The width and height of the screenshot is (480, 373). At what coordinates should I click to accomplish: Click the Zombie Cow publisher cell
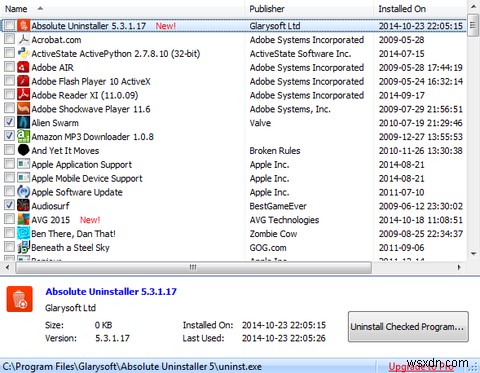(273, 234)
